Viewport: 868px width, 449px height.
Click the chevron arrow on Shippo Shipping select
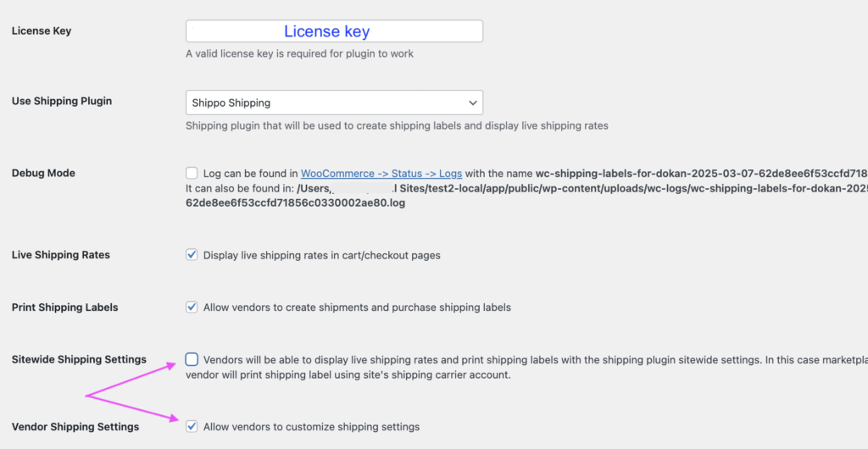click(x=472, y=103)
